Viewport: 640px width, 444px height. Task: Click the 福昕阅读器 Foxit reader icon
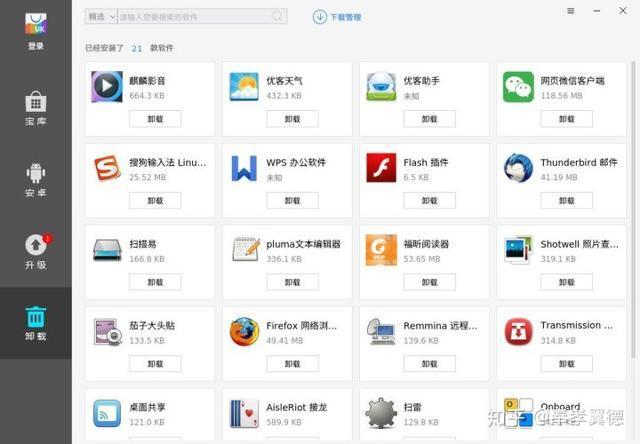[381, 250]
